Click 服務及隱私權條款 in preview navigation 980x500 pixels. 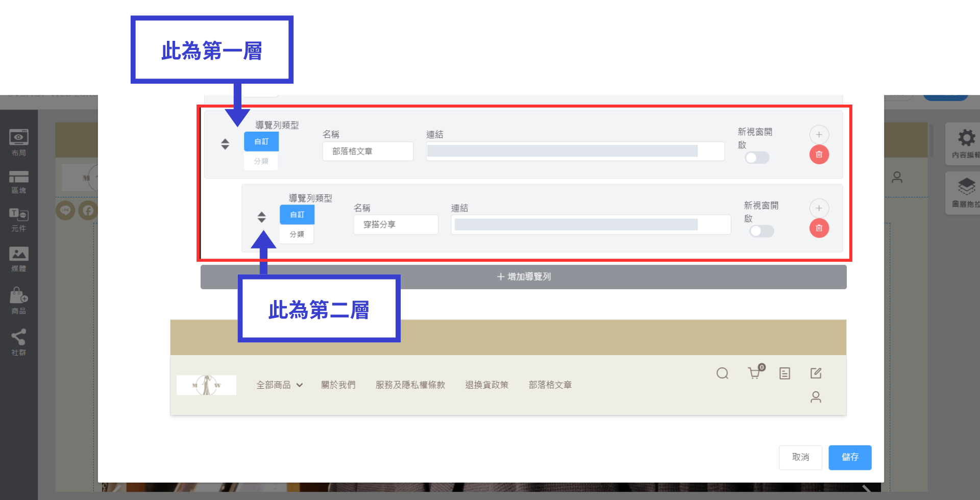click(x=410, y=385)
